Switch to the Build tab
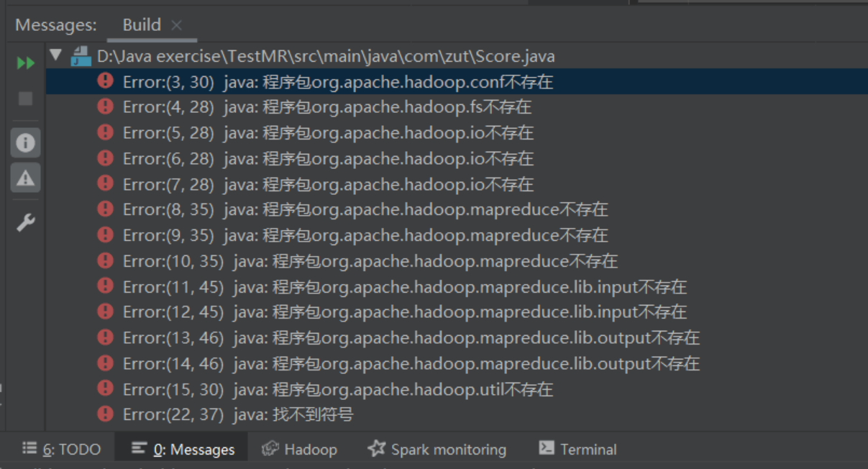 click(143, 24)
